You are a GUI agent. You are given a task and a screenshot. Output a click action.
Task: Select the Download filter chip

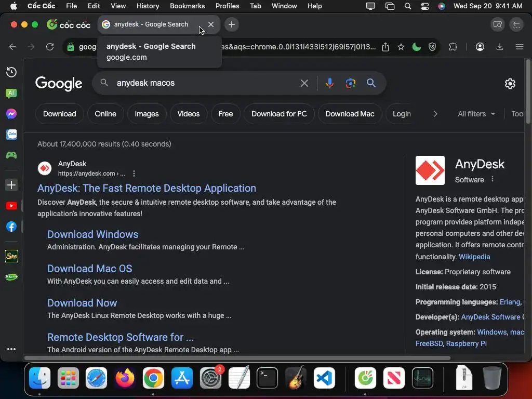click(59, 114)
